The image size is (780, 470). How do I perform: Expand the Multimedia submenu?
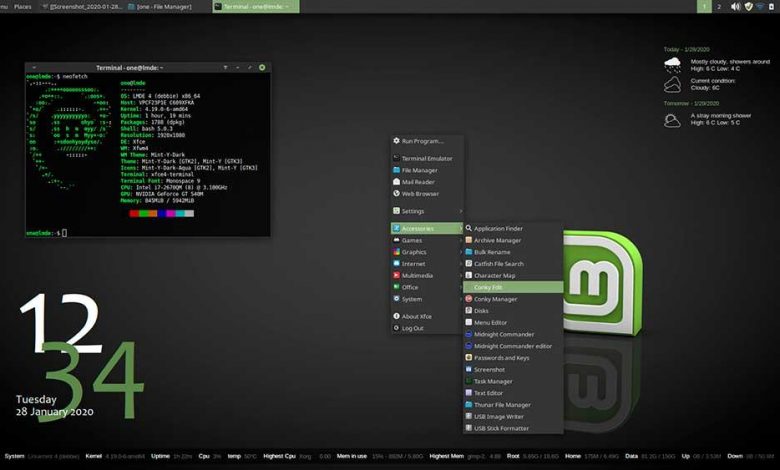[427, 276]
